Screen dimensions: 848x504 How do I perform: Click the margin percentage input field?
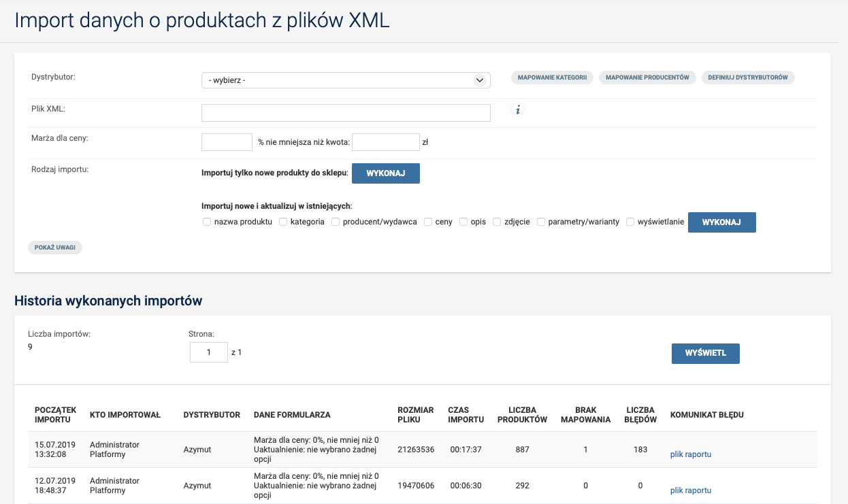(227, 142)
